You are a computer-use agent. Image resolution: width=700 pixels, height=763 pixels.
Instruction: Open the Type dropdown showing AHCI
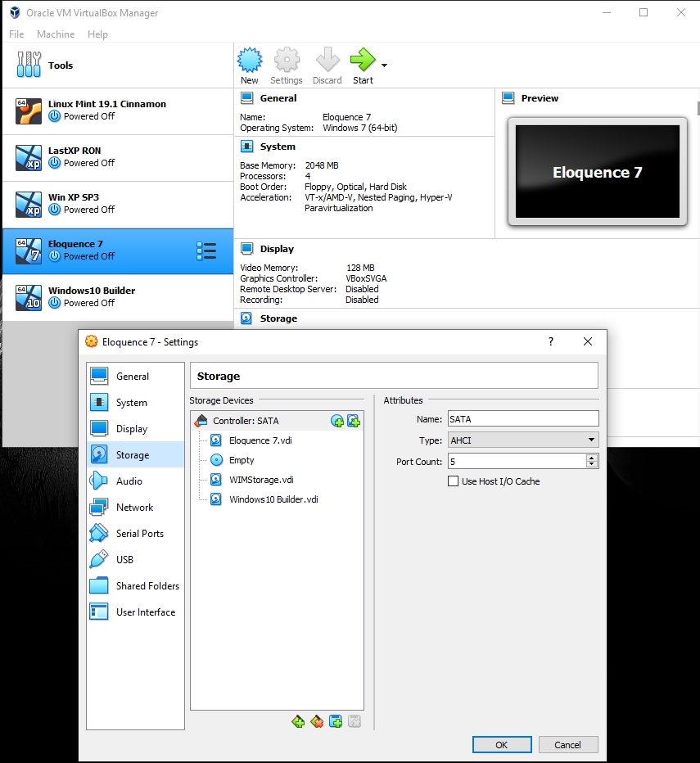(523, 440)
